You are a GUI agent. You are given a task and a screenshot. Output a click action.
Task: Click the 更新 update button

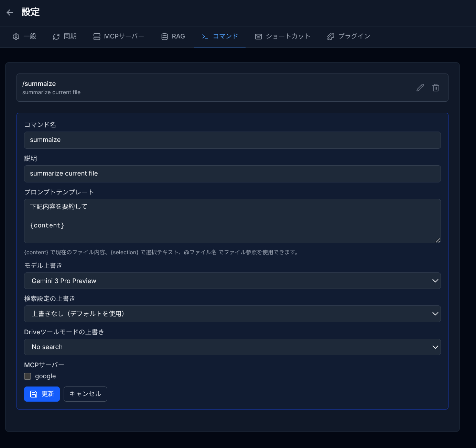tap(42, 394)
